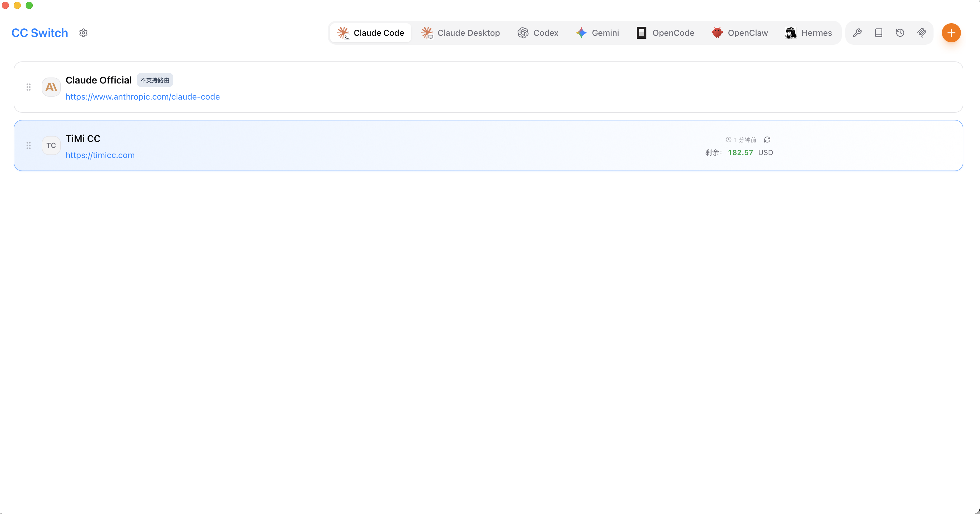Viewport: 980px width, 514px height.
Task: Close the window with the red button
Action: point(5,5)
